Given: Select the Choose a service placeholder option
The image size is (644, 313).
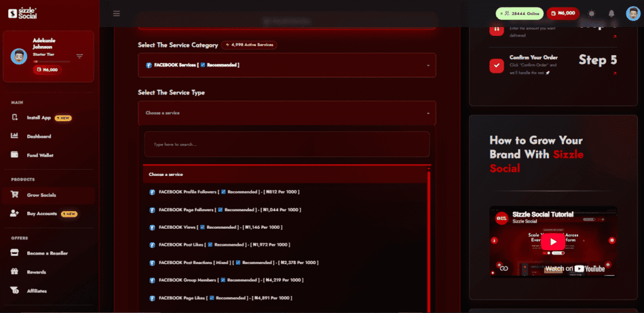Looking at the screenshot, I should [x=285, y=174].
